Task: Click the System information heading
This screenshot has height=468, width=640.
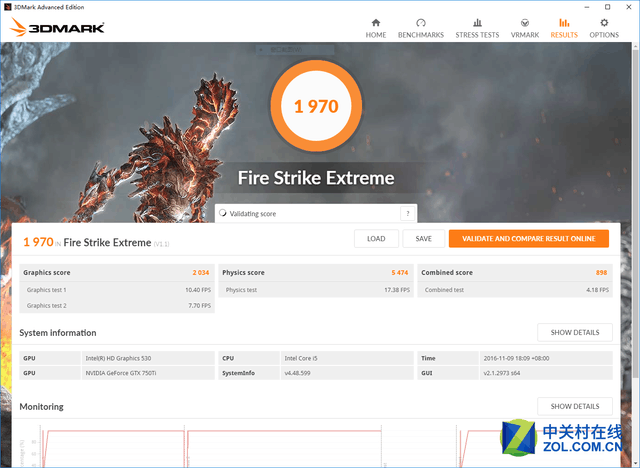Action: pos(58,333)
